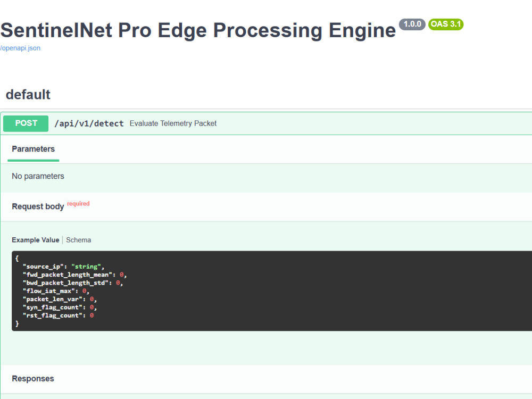532x399 pixels.
Task: Collapse the default tag section
Action: tap(28, 95)
